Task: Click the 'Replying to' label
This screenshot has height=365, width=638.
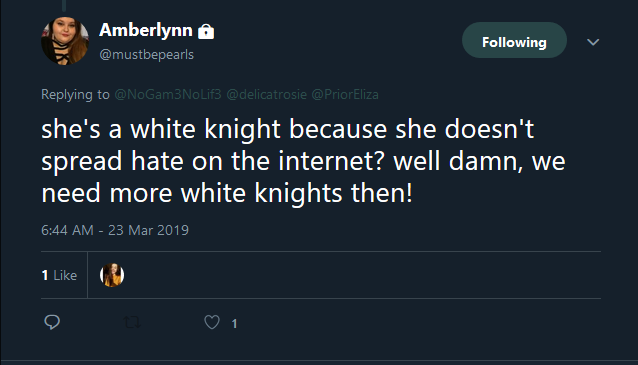Action: [x=75, y=94]
